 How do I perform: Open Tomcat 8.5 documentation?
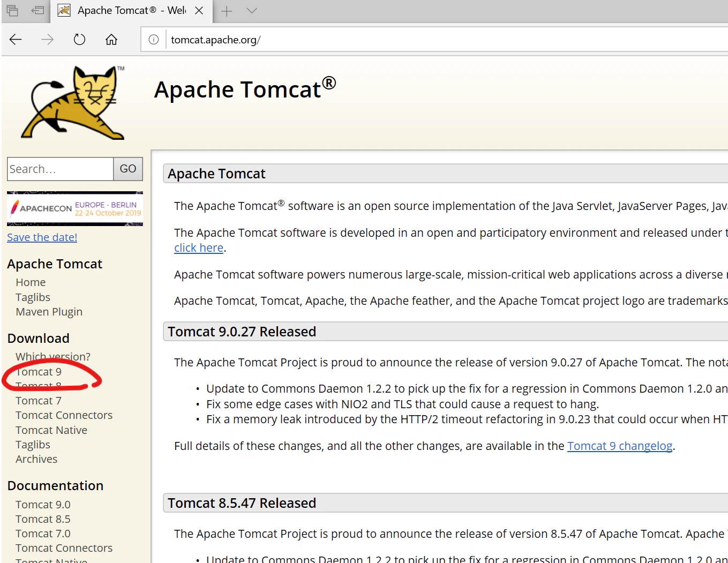click(43, 519)
